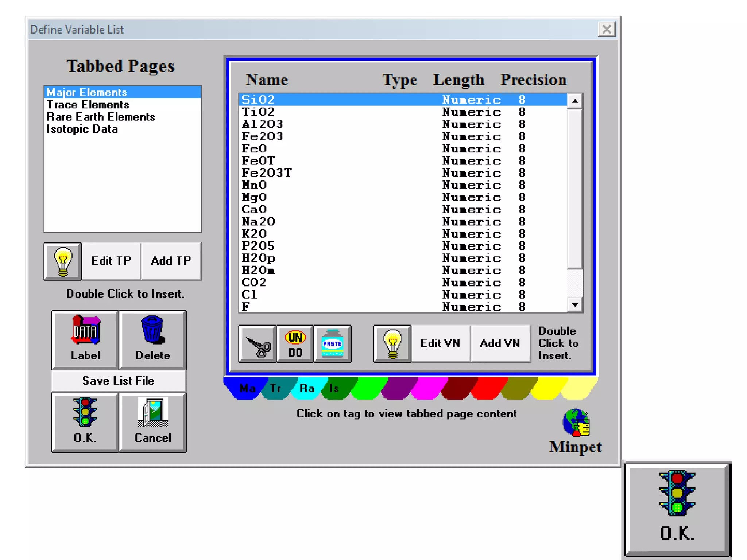The width and height of the screenshot is (747, 560).
Task: Click the magenta color tag
Action: click(429, 388)
